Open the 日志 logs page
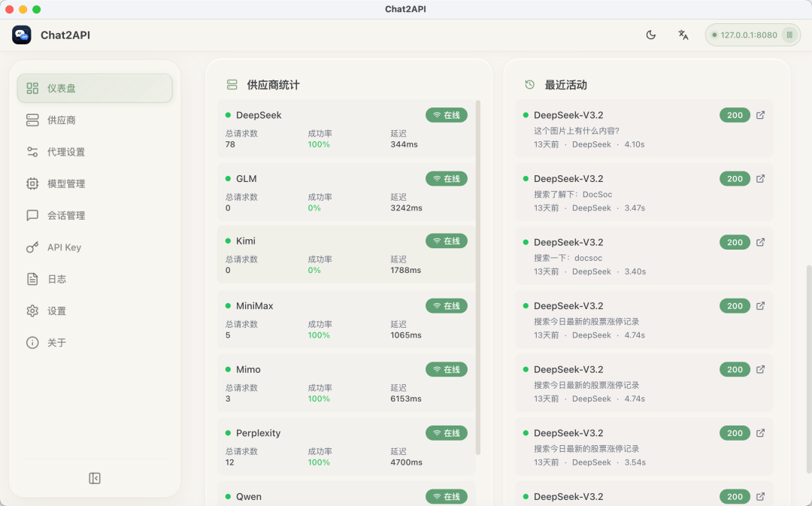 point(95,279)
